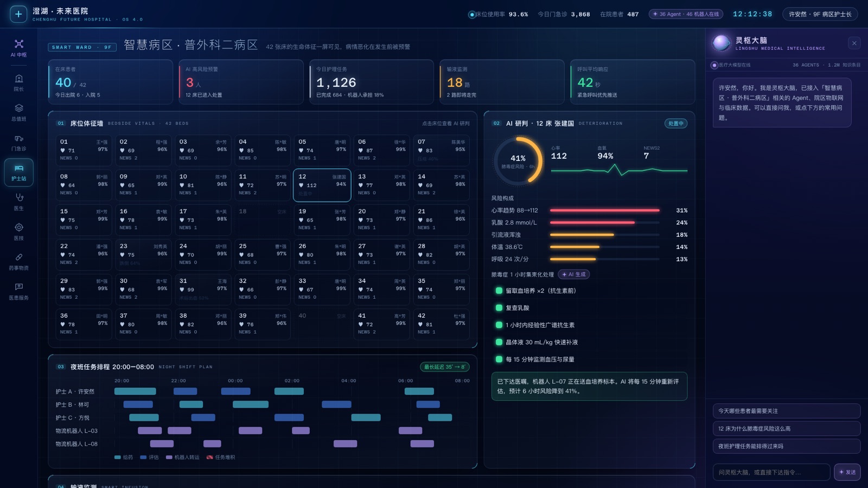Click the 最长延迟 35' → 8' badge
The image size is (868, 488).
point(445,367)
